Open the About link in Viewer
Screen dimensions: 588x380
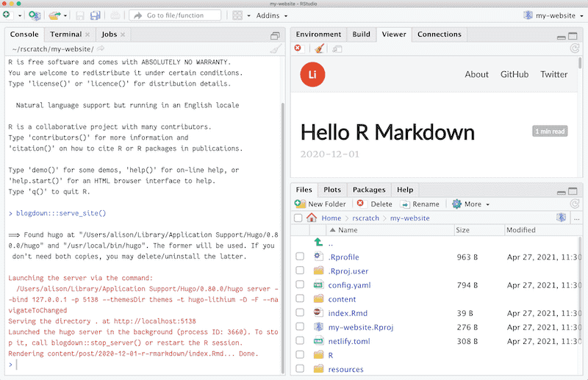point(476,74)
